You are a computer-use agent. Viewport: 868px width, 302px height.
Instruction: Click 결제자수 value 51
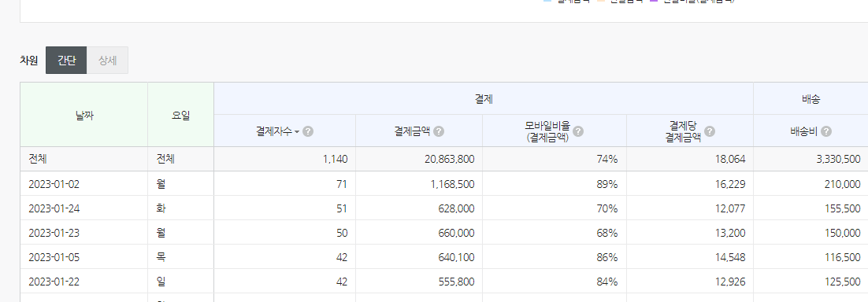pyautogui.click(x=342, y=208)
